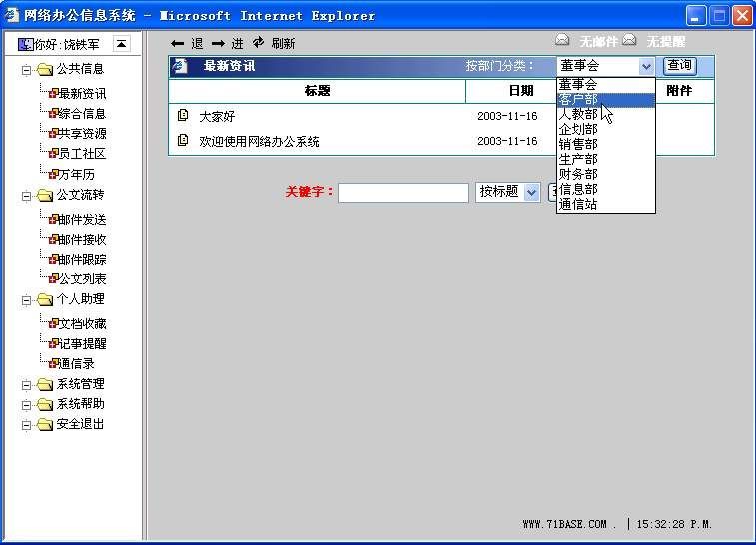Image resolution: width=756 pixels, height=545 pixels.
Task: Click the document icon beside 大家好
Action: [182, 116]
